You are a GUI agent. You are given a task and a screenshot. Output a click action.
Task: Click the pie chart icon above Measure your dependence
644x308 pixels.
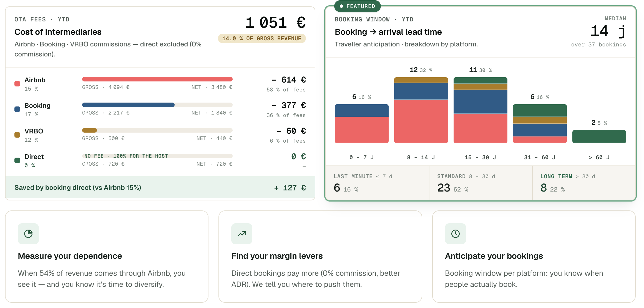pyautogui.click(x=28, y=234)
